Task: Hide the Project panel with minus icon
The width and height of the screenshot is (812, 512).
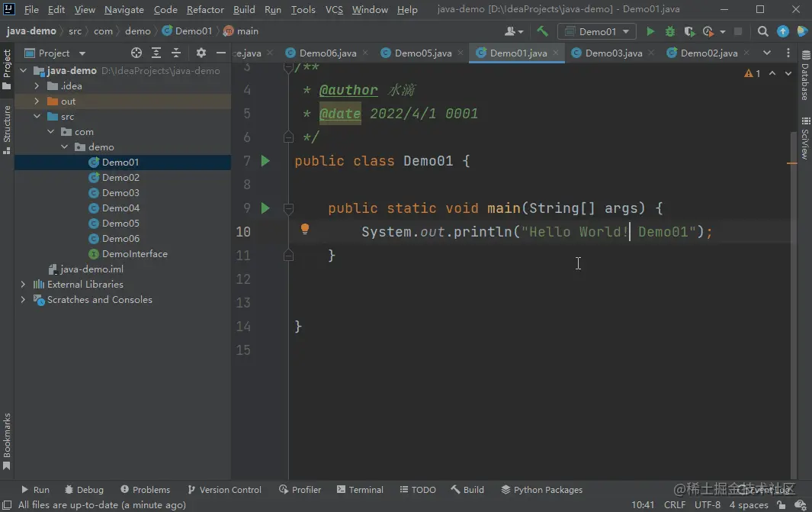Action: coord(221,53)
